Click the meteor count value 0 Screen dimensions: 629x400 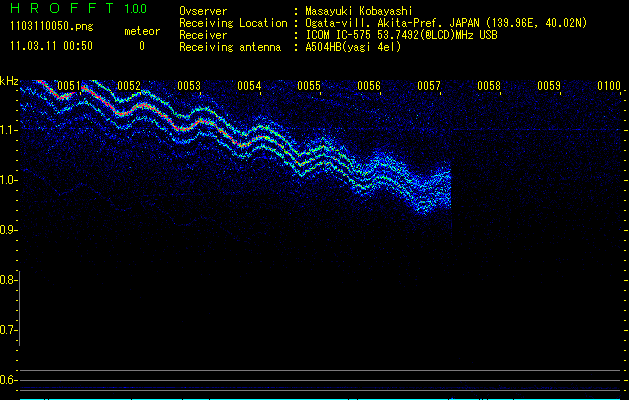point(142,46)
